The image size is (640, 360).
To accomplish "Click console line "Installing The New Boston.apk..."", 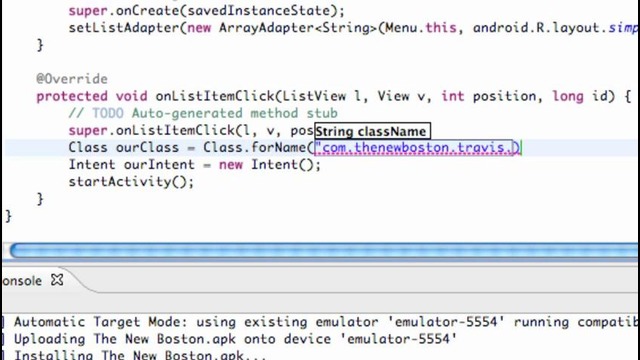I will 140,355.
